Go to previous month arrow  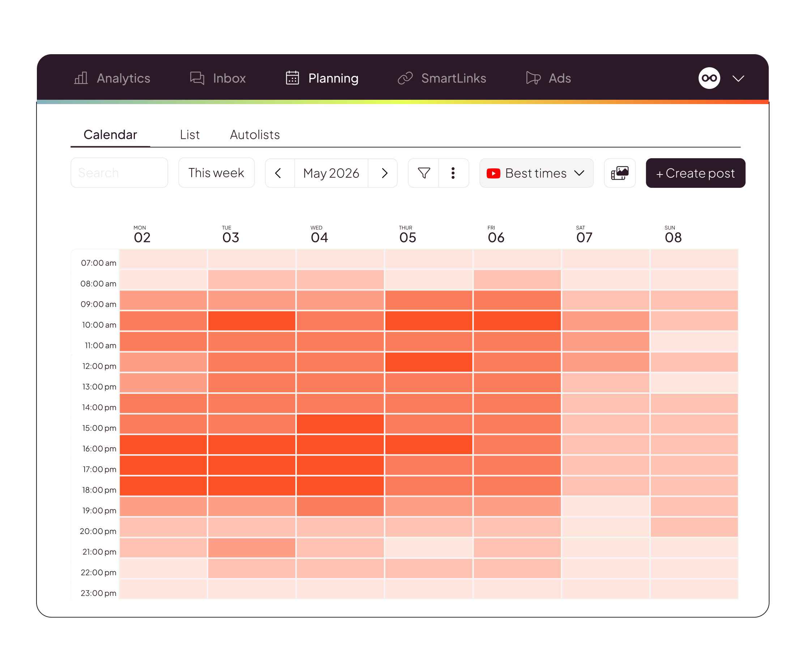[x=279, y=173]
